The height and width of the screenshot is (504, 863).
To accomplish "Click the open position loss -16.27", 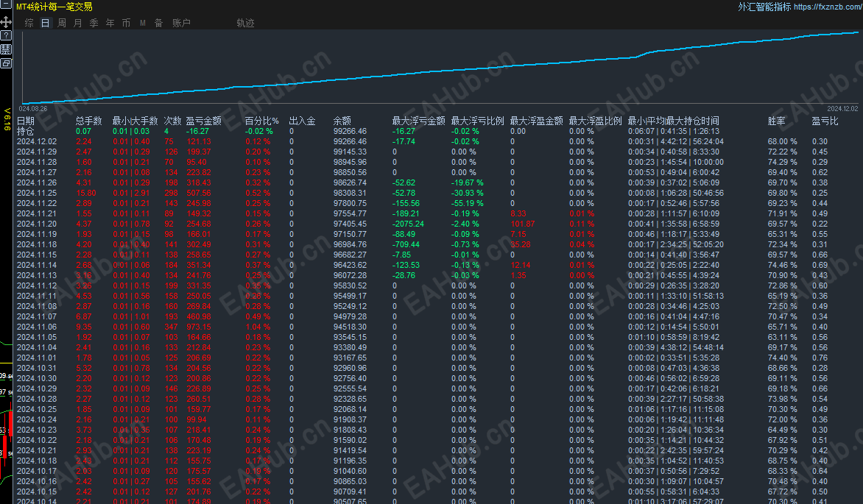I will click(197, 132).
